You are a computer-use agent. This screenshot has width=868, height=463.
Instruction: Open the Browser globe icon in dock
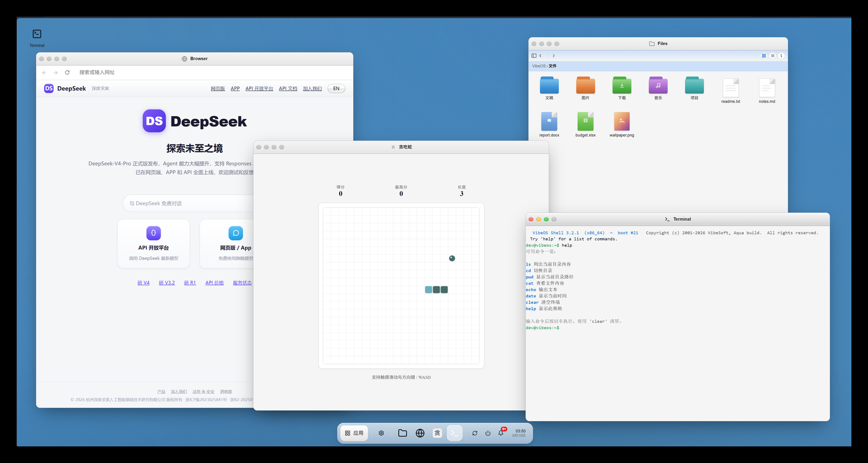coord(420,433)
